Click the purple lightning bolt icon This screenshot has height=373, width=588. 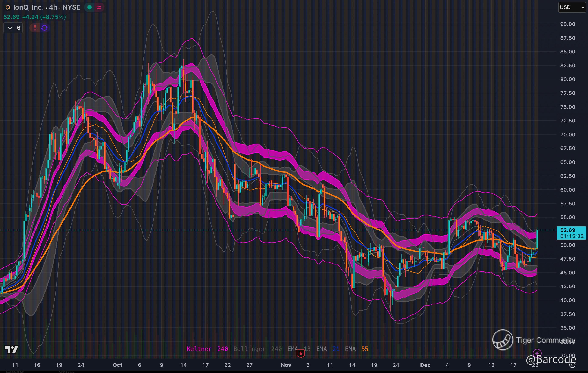537,353
